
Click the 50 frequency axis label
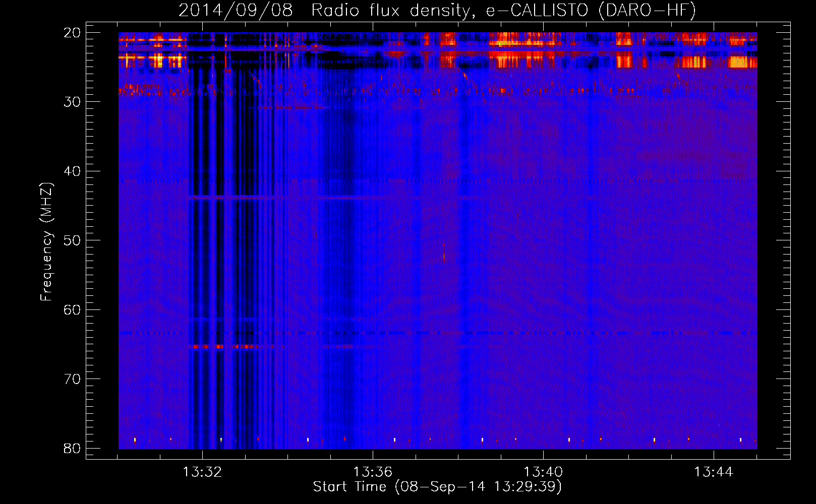(72, 240)
